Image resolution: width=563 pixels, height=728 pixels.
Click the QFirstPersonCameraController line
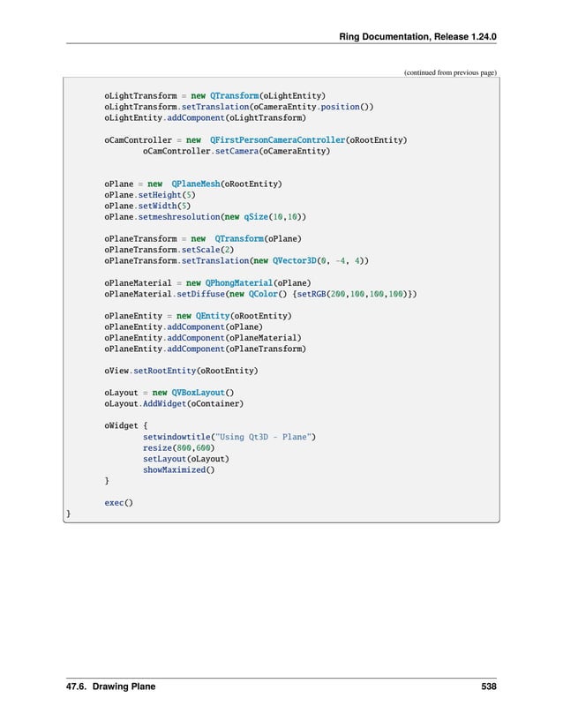tap(255, 139)
